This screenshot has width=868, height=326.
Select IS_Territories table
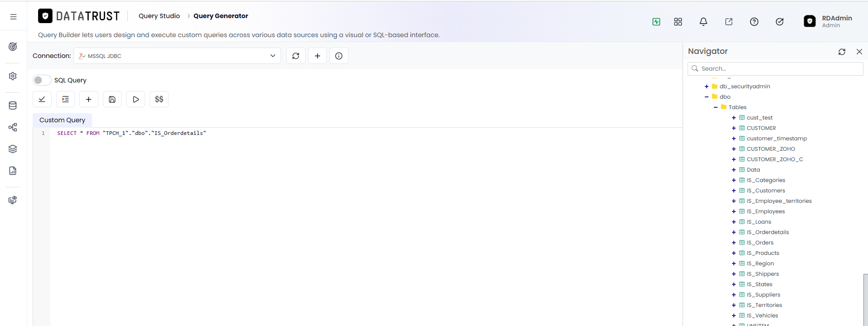point(764,305)
